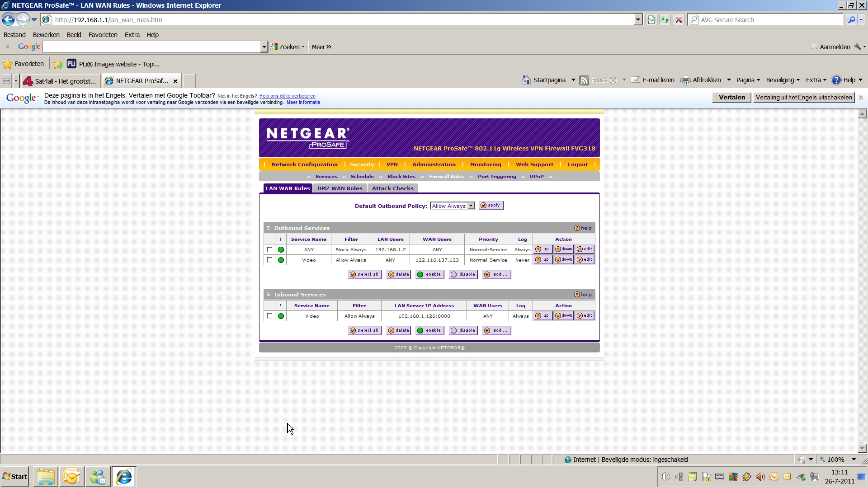Click disable button under Outbound Services

[x=463, y=274]
